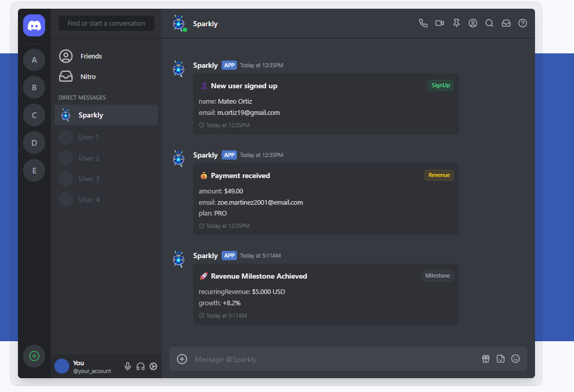This screenshot has width=574, height=392.
Task: Click the Today at 5:11AM header timestamp
Action: click(260, 256)
